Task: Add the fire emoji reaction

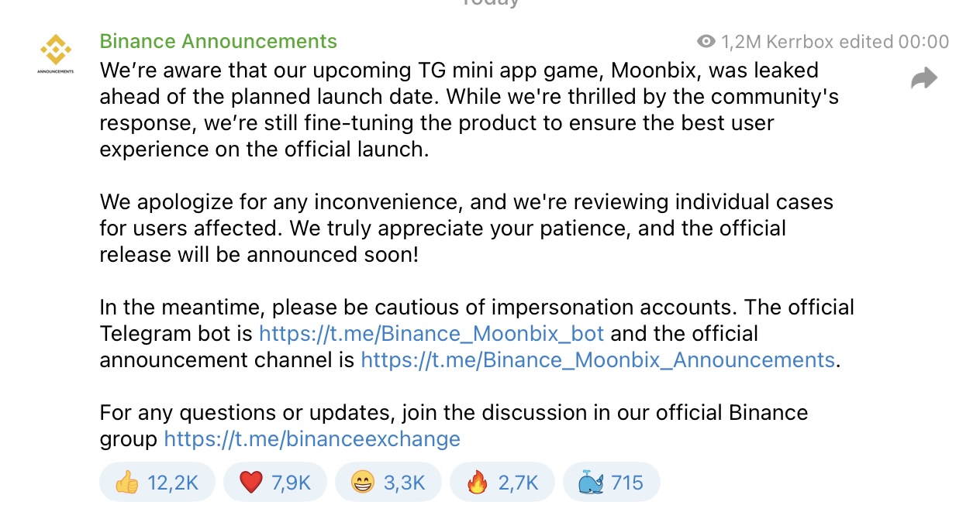Action: pyautogui.click(x=502, y=483)
